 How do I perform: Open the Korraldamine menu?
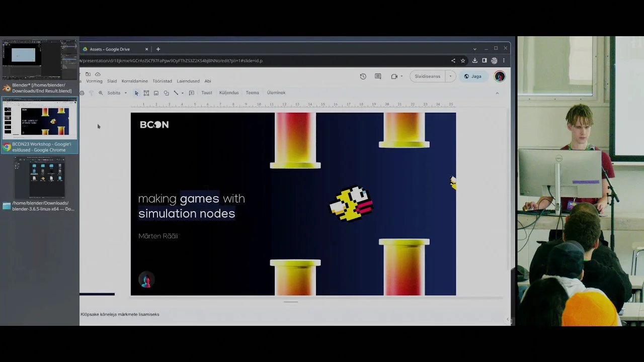(134, 81)
